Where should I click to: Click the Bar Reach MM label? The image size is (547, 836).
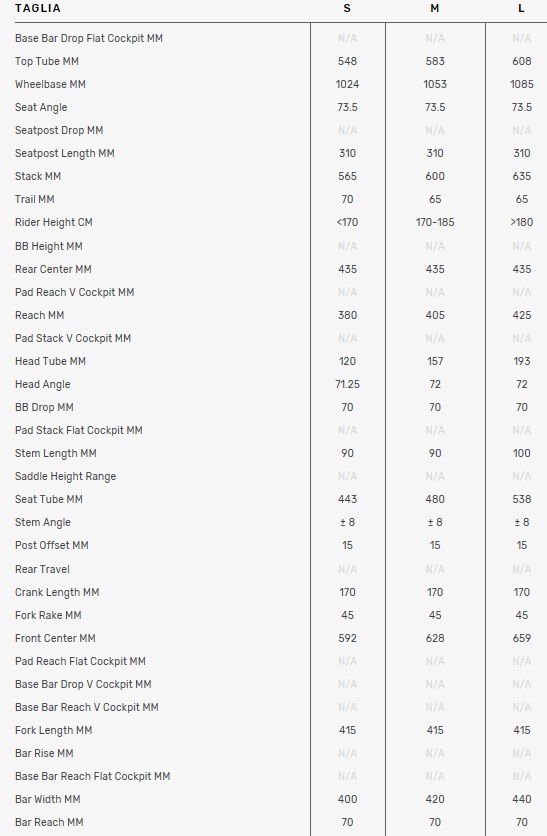[49, 822]
